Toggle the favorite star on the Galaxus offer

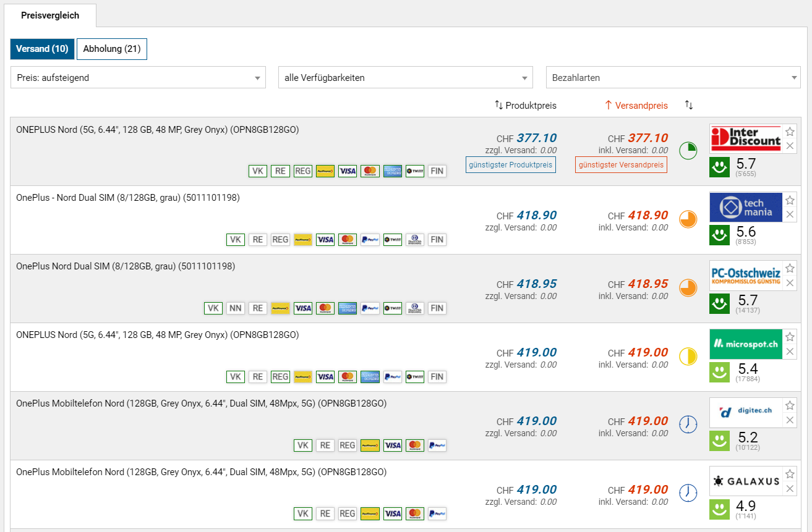(x=790, y=474)
